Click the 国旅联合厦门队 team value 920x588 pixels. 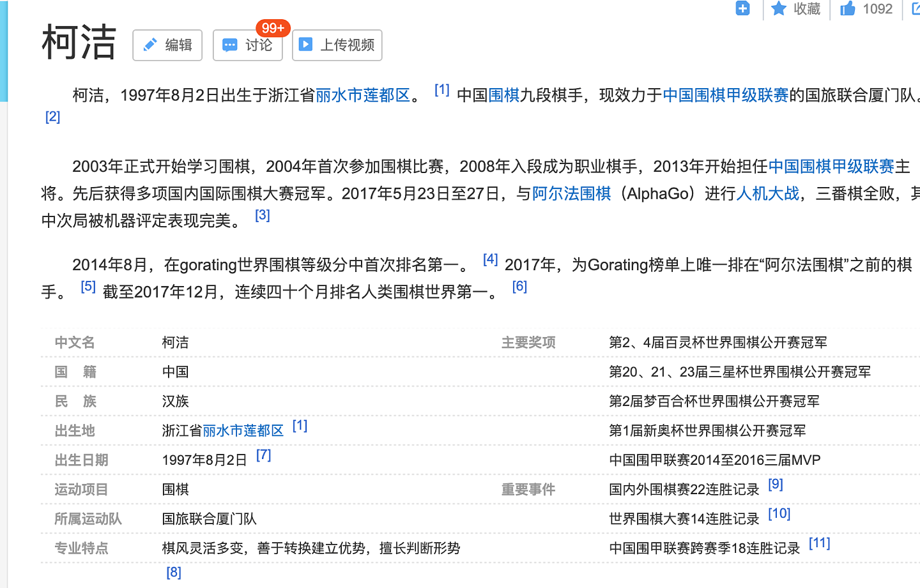(x=210, y=519)
